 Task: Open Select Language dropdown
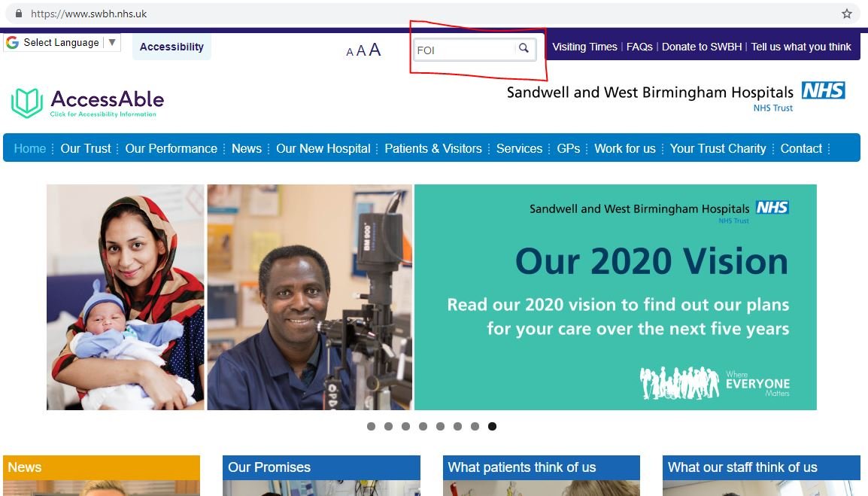[62, 43]
